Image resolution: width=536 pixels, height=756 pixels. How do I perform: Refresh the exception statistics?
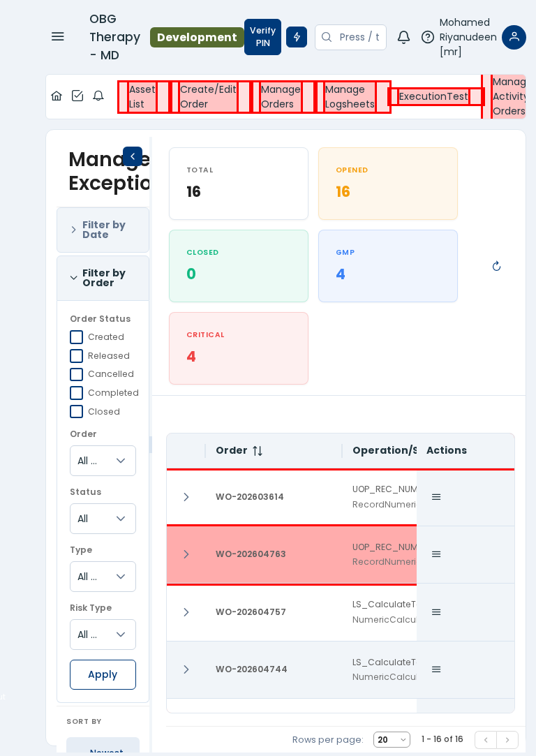point(496,266)
